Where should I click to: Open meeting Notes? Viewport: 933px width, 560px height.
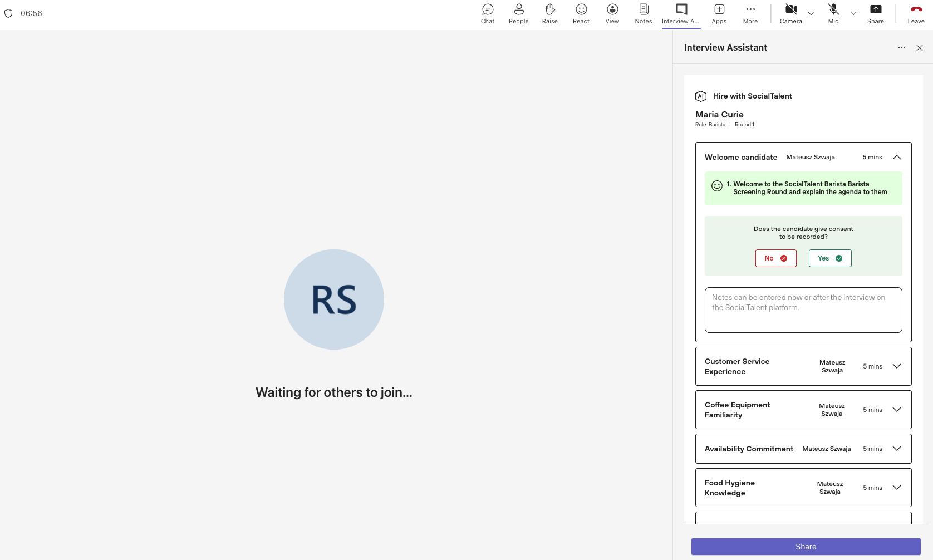click(643, 14)
